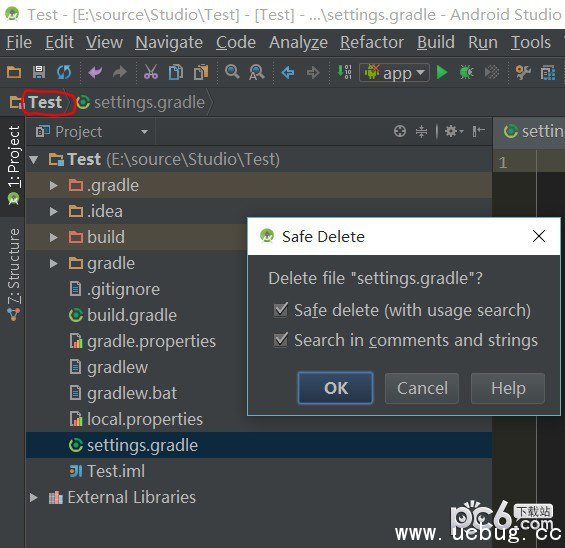
Task: Toggle Search in comments and strings checkbox
Action: 280,340
